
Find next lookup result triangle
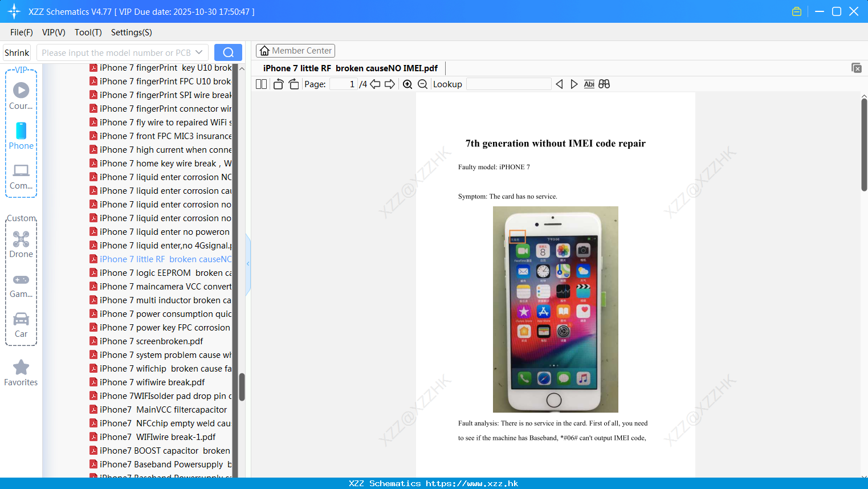pyautogui.click(x=574, y=84)
